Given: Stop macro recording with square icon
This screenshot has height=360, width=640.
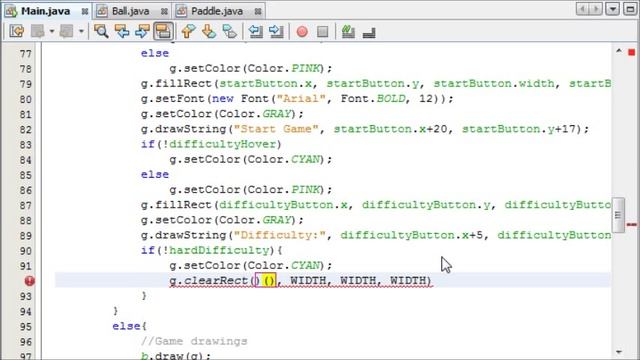Looking at the screenshot, I should (322, 32).
